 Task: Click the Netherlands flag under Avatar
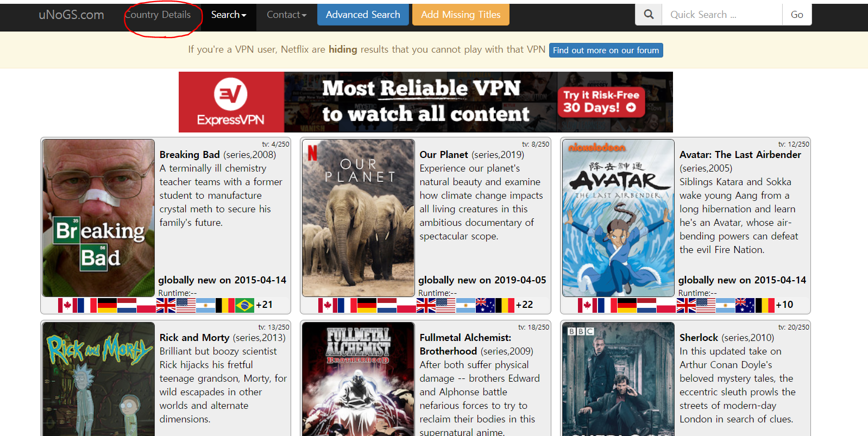click(646, 305)
